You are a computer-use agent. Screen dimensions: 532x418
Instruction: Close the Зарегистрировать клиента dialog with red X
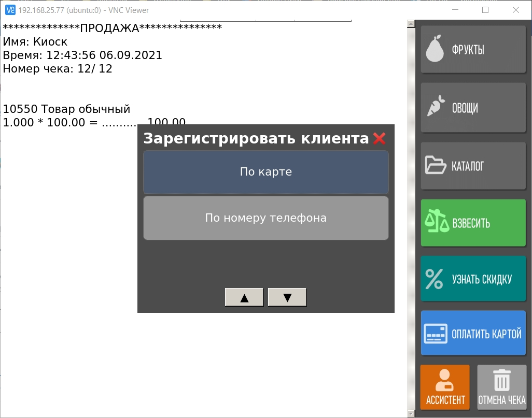point(379,139)
